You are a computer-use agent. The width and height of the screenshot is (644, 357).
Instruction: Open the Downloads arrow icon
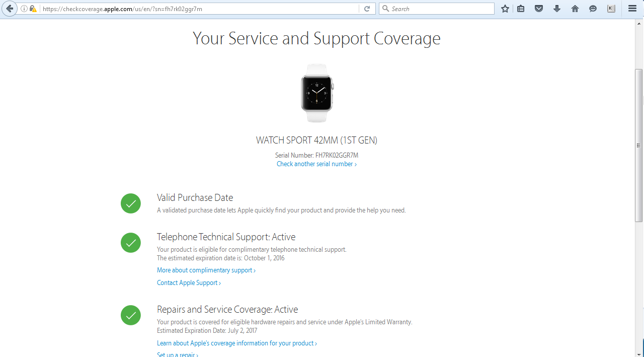pyautogui.click(x=557, y=9)
